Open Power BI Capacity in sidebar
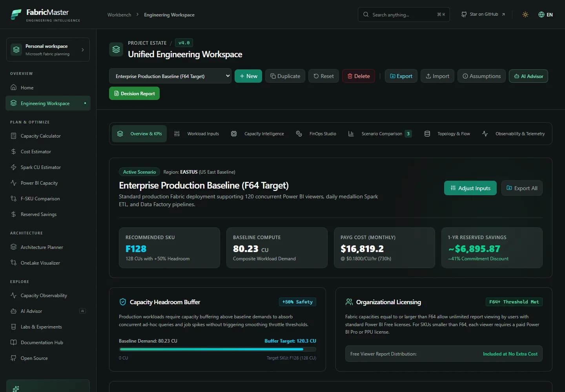The height and width of the screenshot is (392, 565). pyautogui.click(x=48, y=183)
